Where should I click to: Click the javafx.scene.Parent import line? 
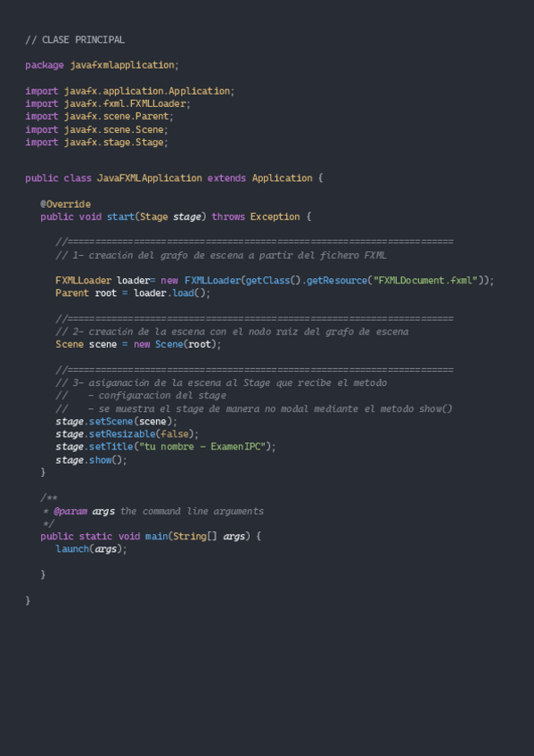(x=99, y=117)
